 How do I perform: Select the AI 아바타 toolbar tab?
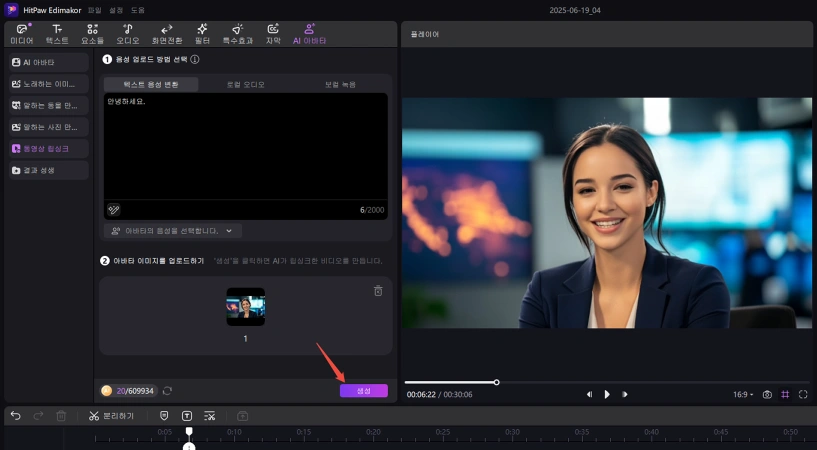(310, 34)
